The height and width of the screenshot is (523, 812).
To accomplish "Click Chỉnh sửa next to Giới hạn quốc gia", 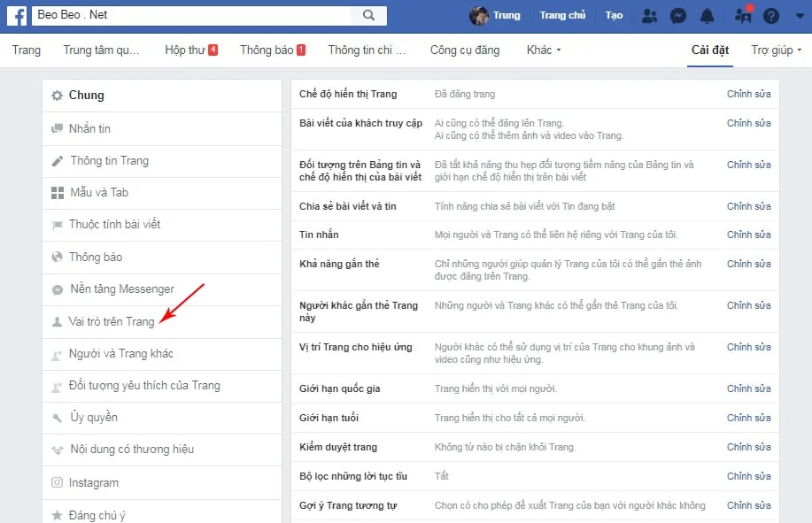I will (x=748, y=388).
